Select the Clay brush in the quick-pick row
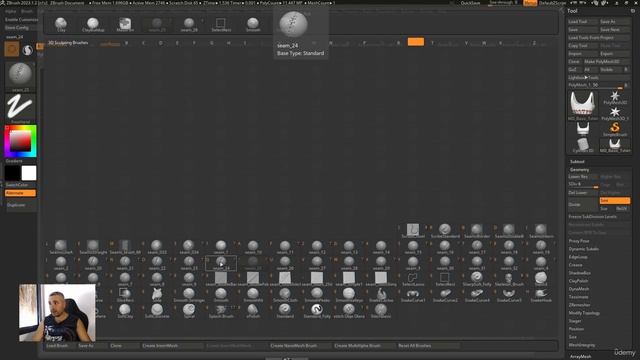The height and width of the screenshot is (360, 640). 61,24
